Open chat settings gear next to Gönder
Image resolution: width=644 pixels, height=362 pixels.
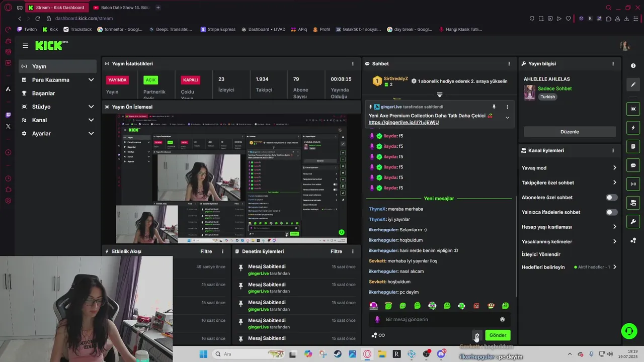pos(476,335)
